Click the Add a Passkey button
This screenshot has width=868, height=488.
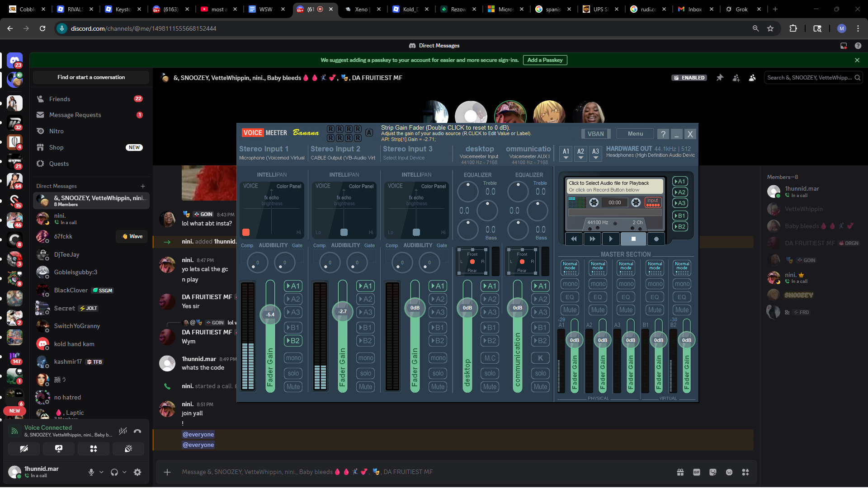(x=545, y=60)
